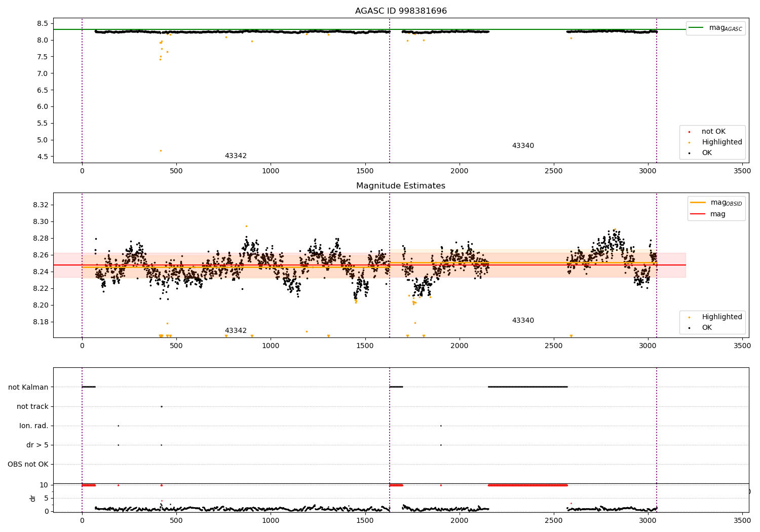Click the 'not track' row label

tap(32, 406)
